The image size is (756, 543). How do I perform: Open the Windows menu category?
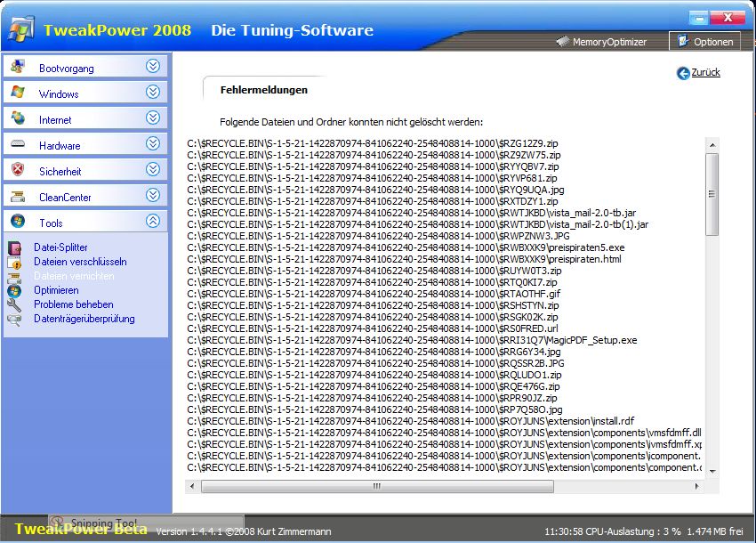pyautogui.click(x=85, y=93)
